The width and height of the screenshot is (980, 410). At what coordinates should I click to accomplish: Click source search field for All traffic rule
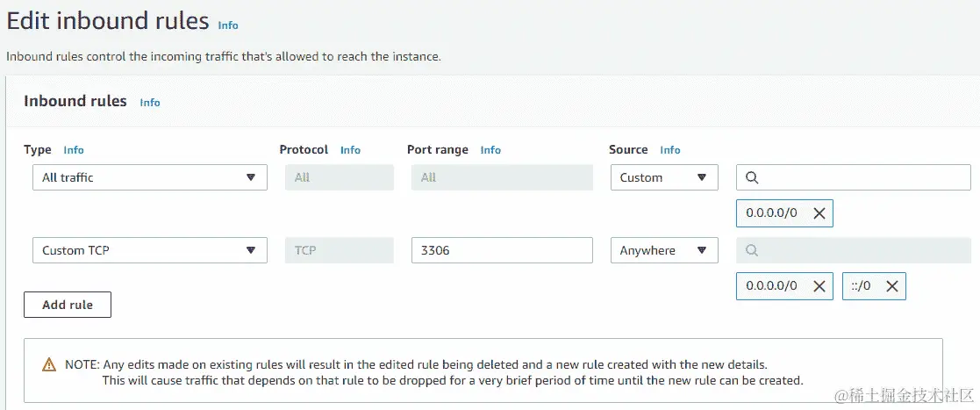pos(854,177)
